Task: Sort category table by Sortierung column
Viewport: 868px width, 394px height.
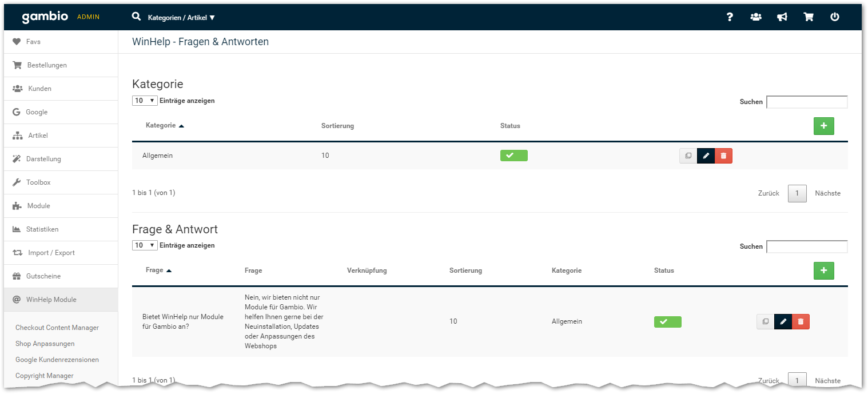Action: tap(337, 126)
